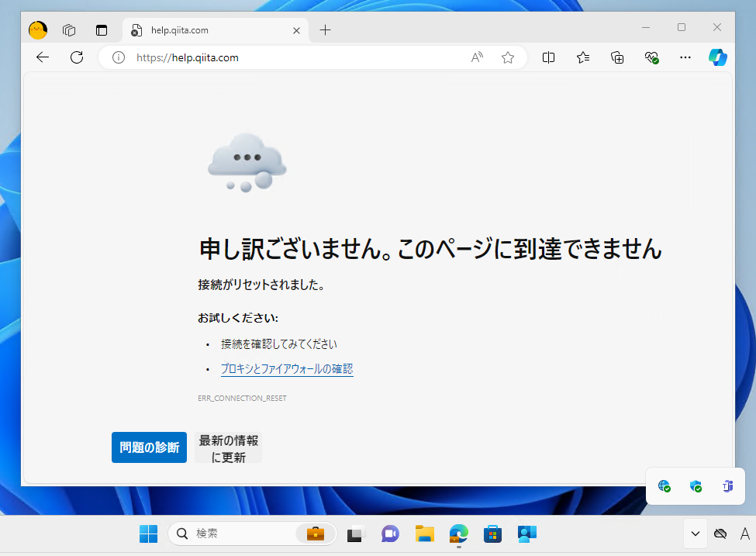This screenshot has width=756, height=556.
Task: Open Microsoft Store on the taskbar
Action: pyautogui.click(x=492, y=534)
